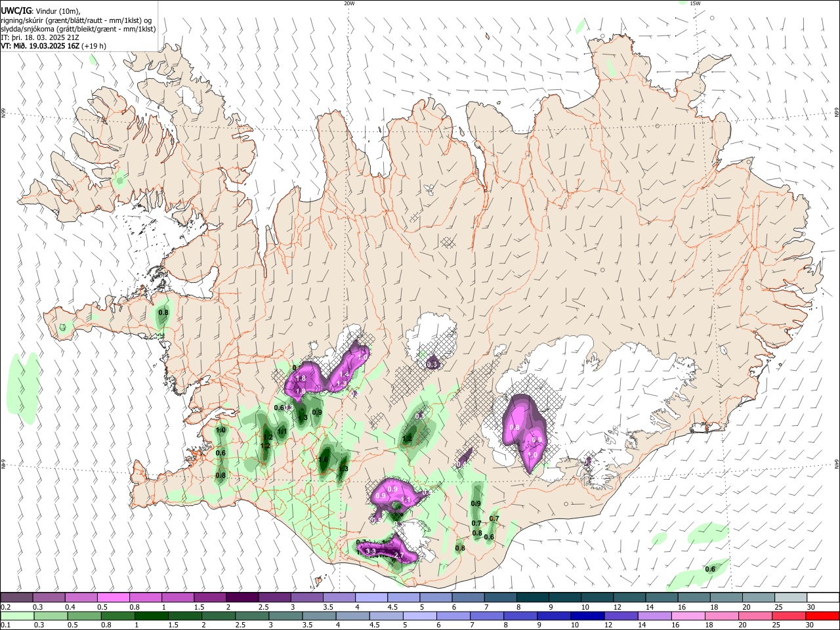840x630 pixels.
Task: Pick the lavender swatch labeled 4, top legend row
Action: [x=371, y=598]
